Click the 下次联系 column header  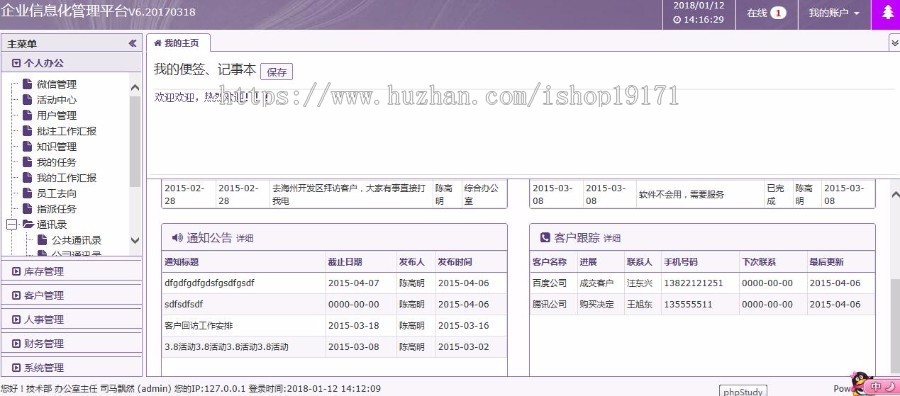[759, 262]
